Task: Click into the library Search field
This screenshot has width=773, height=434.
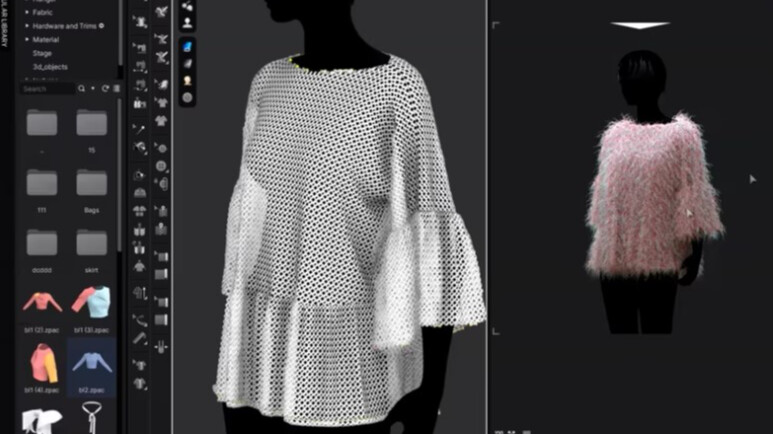Action: point(48,89)
